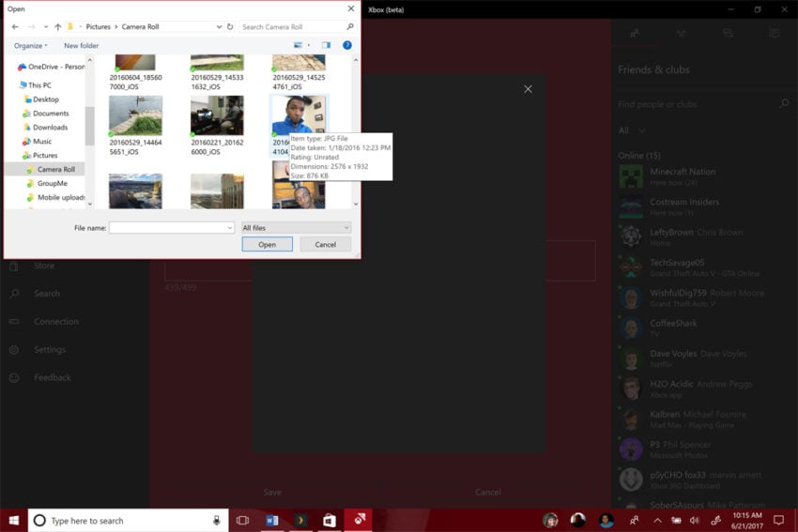798x532 pixels.
Task: Select Music folder in tree
Action: coord(38,142)
